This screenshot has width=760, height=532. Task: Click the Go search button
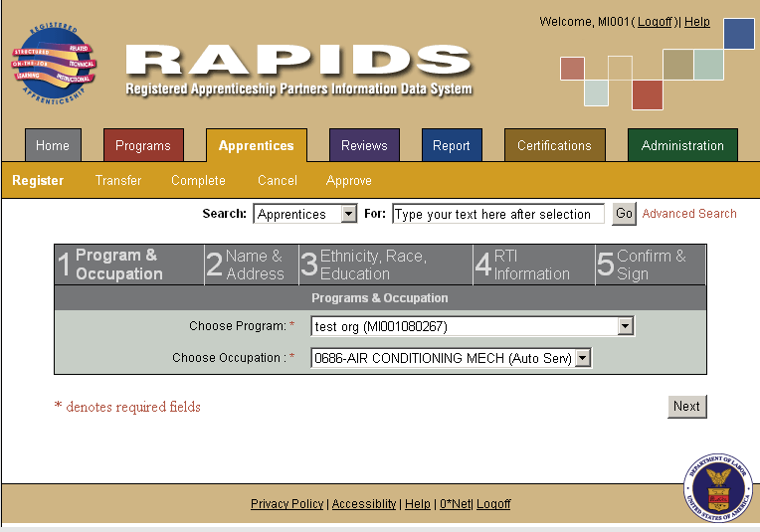(624, 214)
